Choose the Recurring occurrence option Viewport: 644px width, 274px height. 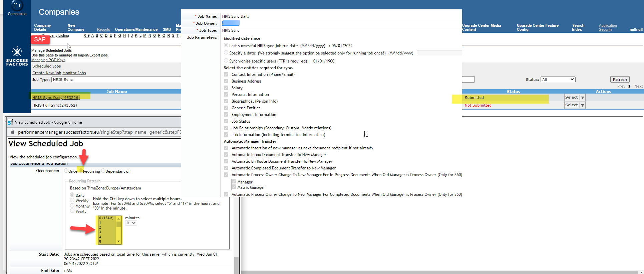81,171
